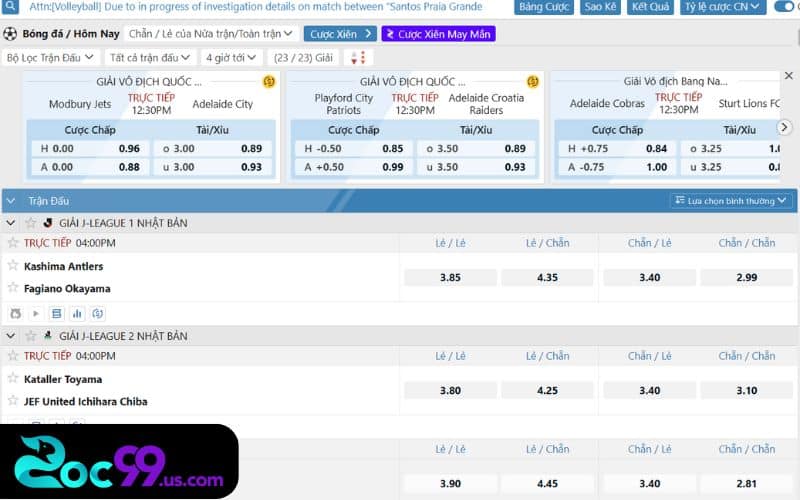Bet Lẻ/Lẻ 3.80 on Kataller Toyama match

tap(451, 390)
